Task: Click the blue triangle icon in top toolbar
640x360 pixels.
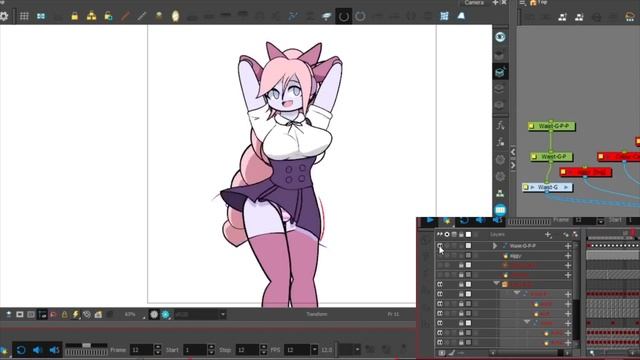Action: [x=461, y=16]
